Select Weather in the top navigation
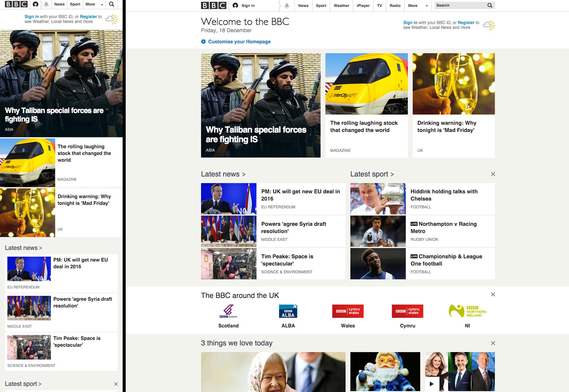This screenshot has height=392, width=569. click(x=342, y=6)
